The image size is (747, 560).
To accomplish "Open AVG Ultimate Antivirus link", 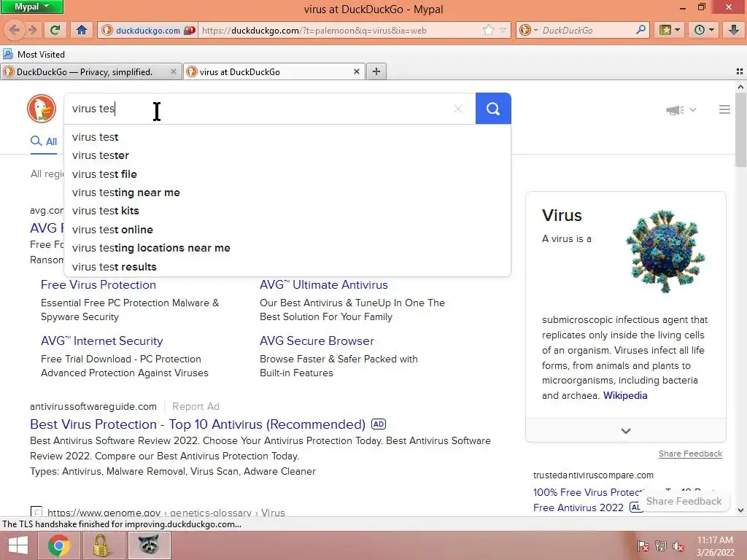I will (x=323, y=285).
